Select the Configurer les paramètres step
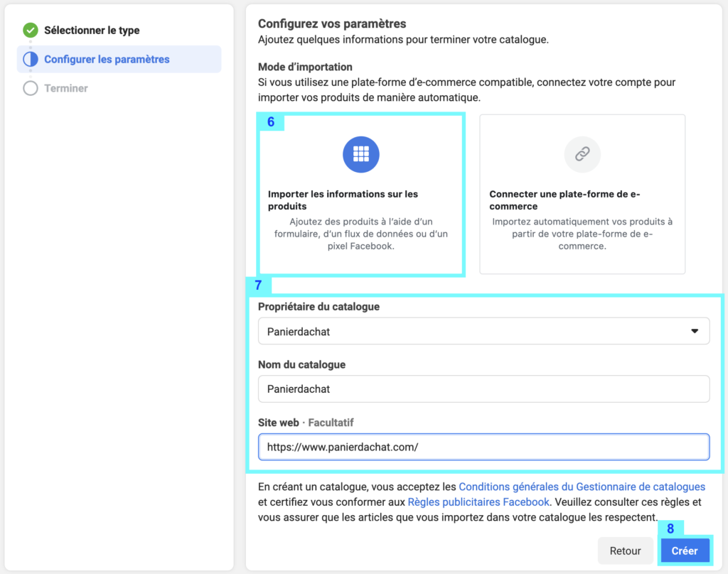Image resolution: width=728 pixels, height=574 pixels. 119,60
